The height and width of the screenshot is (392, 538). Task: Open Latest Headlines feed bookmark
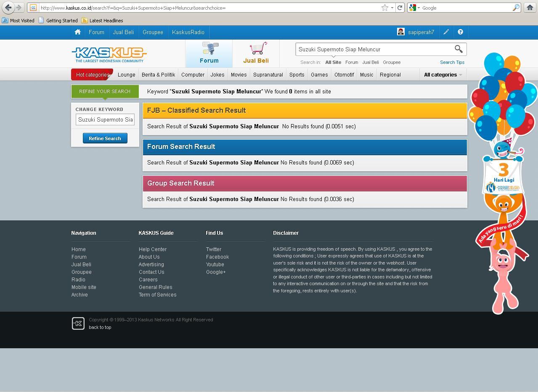coord(102,20)
